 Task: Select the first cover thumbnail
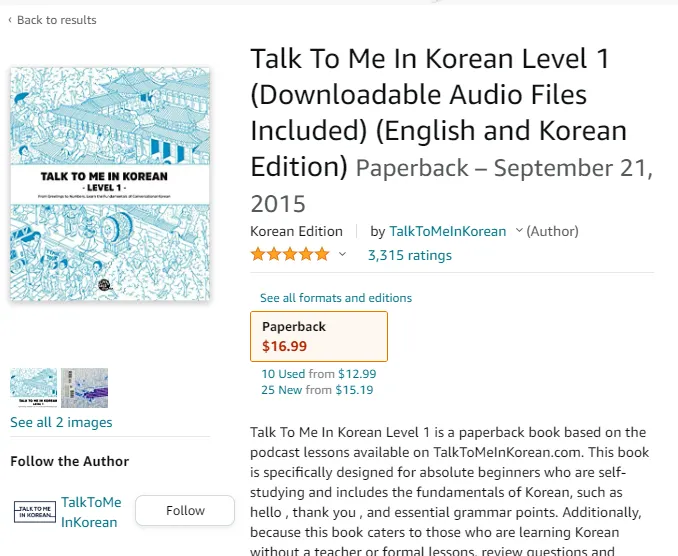[33, 388]
